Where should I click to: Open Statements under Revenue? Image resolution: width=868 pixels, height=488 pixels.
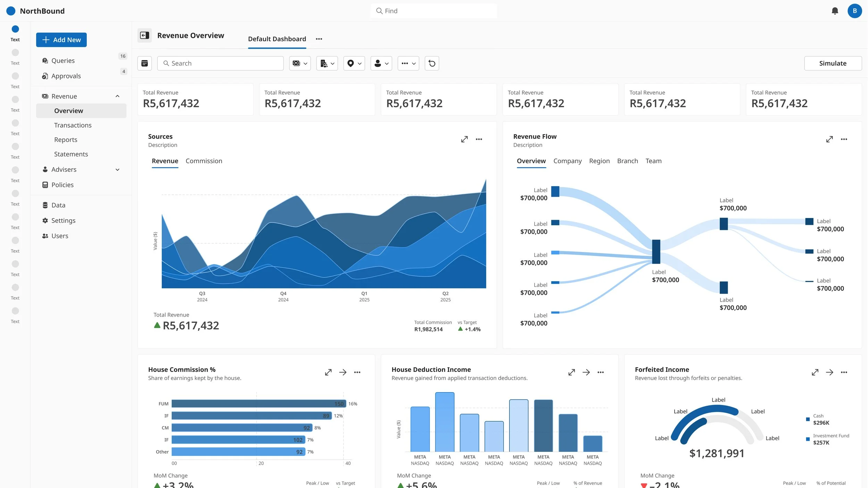(x=81, y=154)
